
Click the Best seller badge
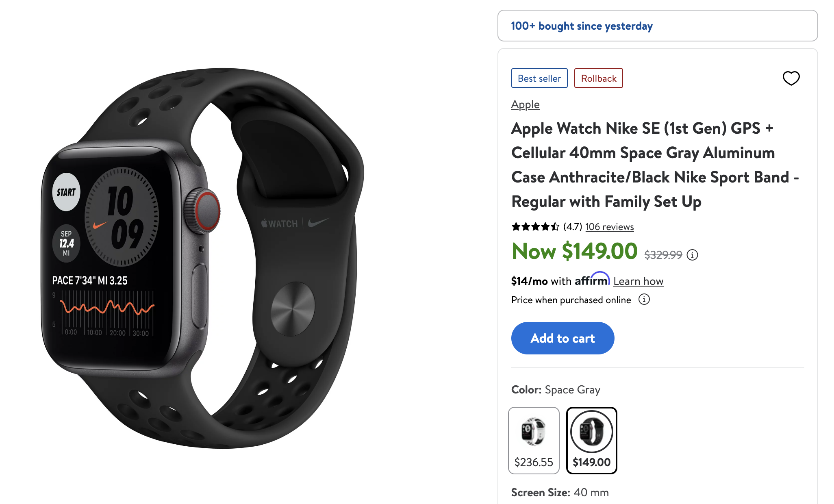(x=539, y=78)
